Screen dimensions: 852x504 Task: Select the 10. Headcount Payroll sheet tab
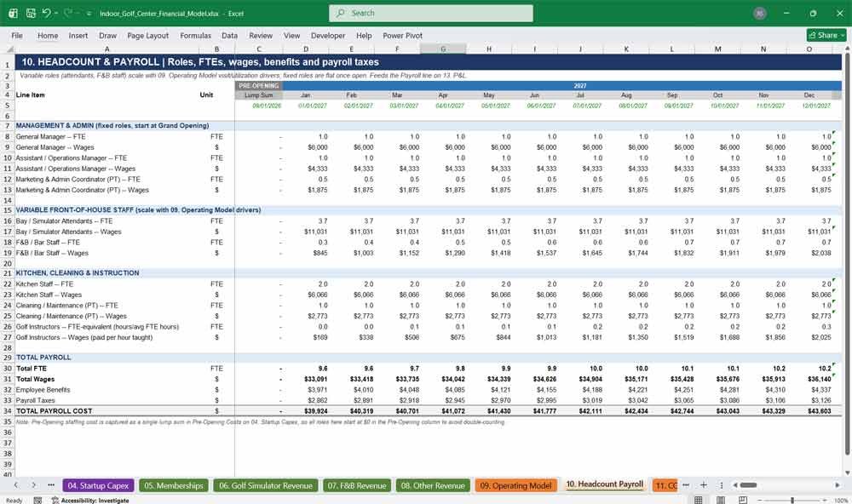click(604, 484)
